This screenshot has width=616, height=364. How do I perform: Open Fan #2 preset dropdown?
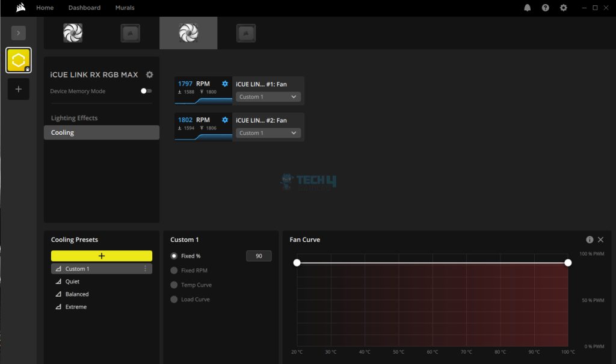click(268, 133)
